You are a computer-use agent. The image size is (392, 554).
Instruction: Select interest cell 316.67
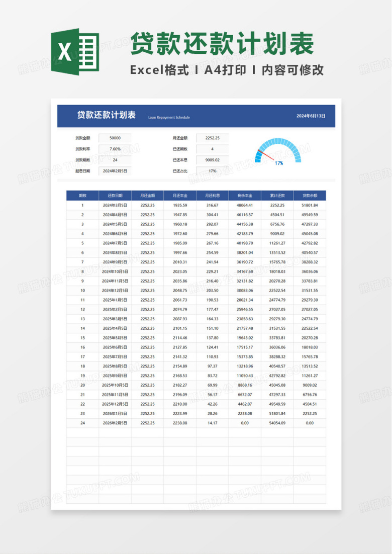pos(213,205)
